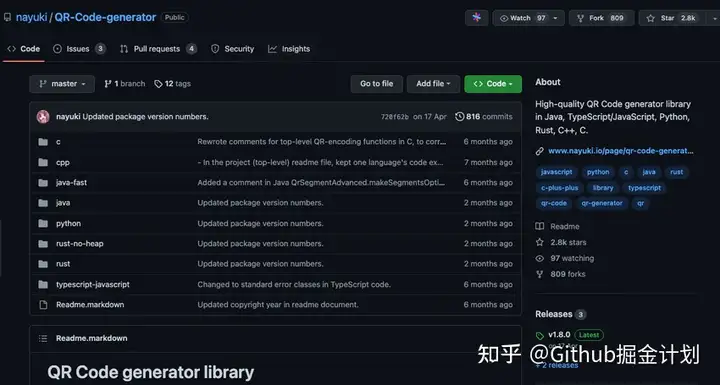Screen dimensions: 720x385
Task: Open the Pull requests tab
Action: (x=158, y=49)
